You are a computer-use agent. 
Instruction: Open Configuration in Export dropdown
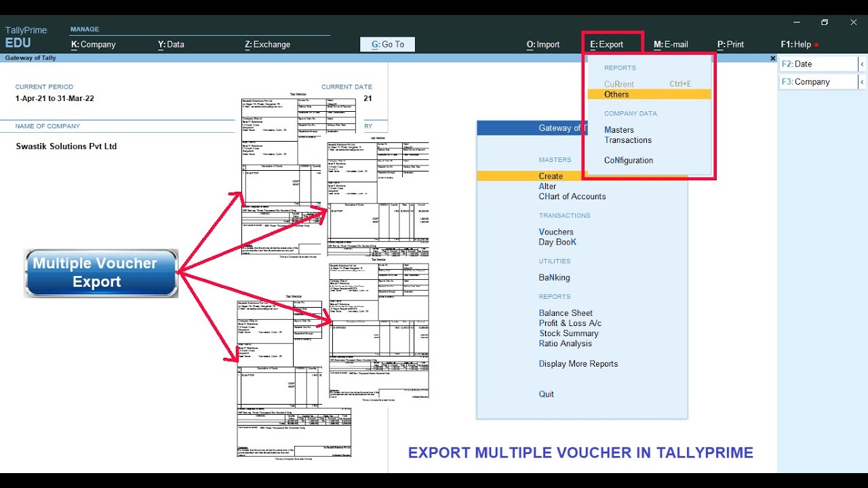pos(629,161)
